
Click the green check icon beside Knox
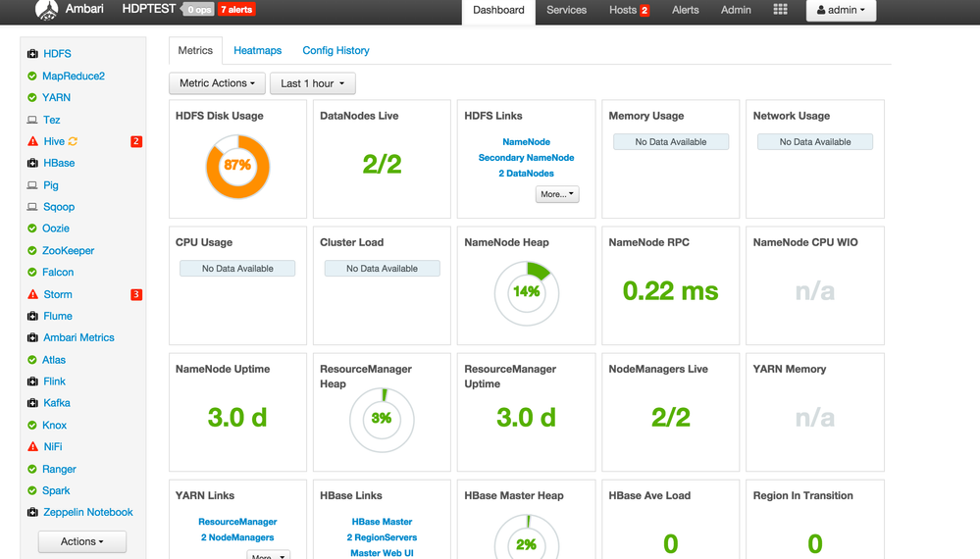tap(31, 426)
